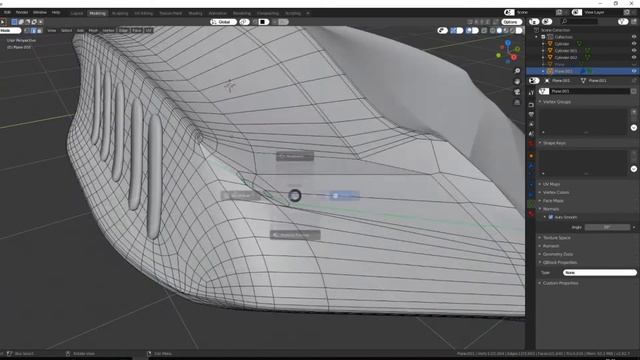The height and width of the screenshot is (360, 640).
Task: Open the UV menu
Action: click(x=149, y=31)
